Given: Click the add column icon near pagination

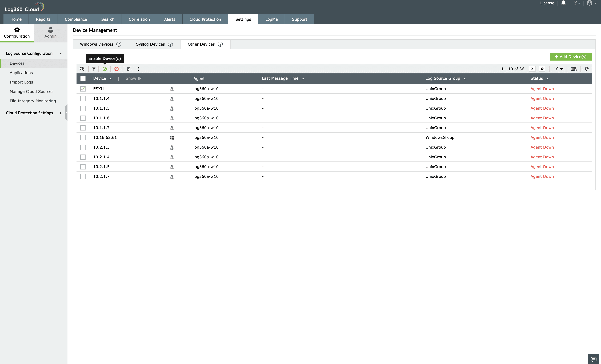Looking at the screenshot, I should 574,69.
